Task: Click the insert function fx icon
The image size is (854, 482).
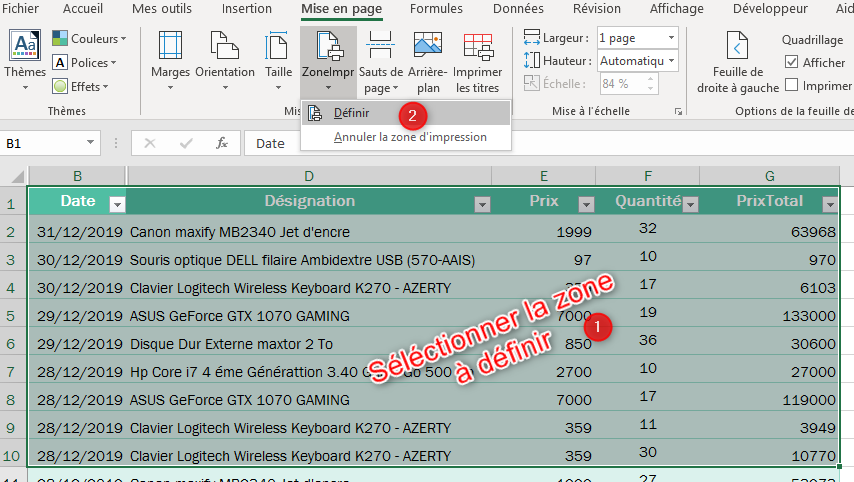Action: tap(222, 143)
